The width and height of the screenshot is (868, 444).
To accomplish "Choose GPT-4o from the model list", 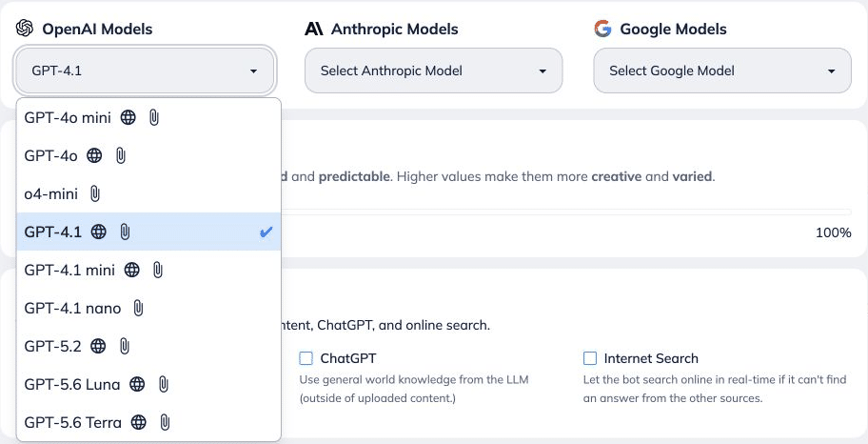I will coord(148,155).
